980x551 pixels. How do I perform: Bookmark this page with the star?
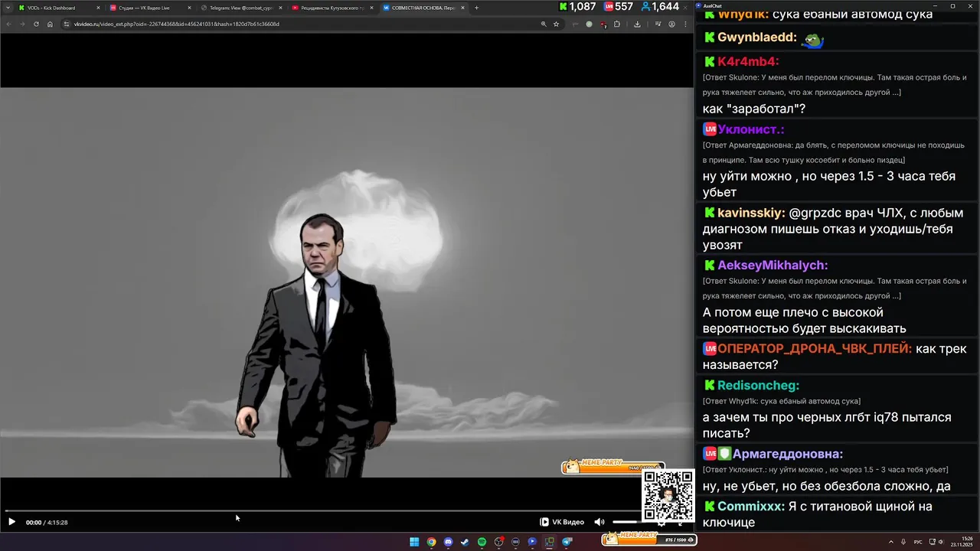click(x=556, y=24)
